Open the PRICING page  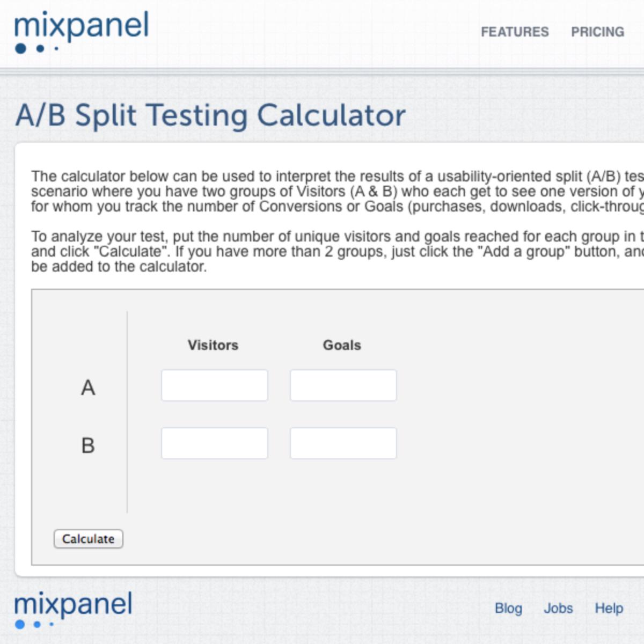point(598,32)
